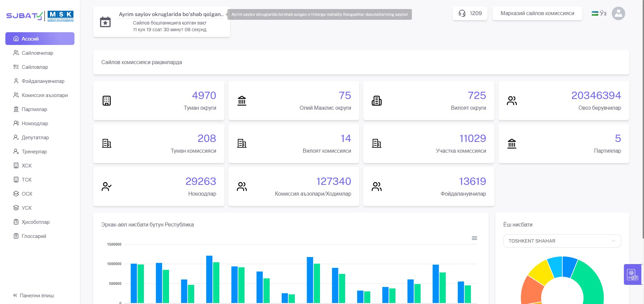Screen dimensions: 644x304
Task: Open Марказий сайлов комиссияси selector
Action: 537,13
